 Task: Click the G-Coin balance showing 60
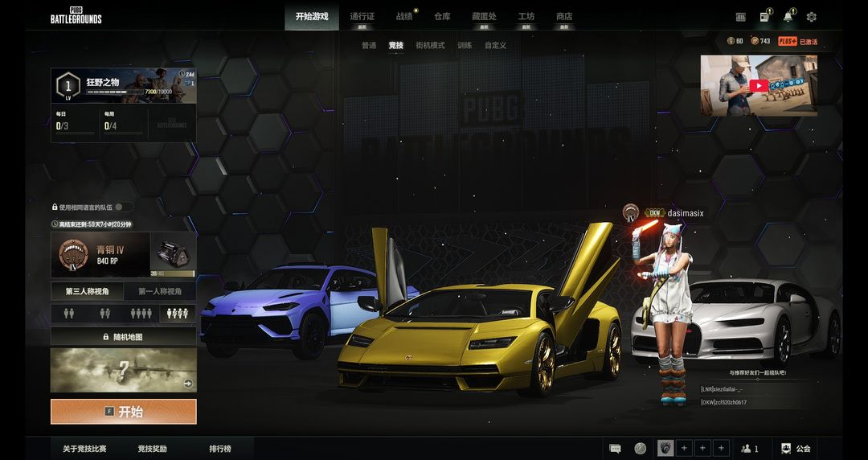pyautogui.click(x=735, y=41)
